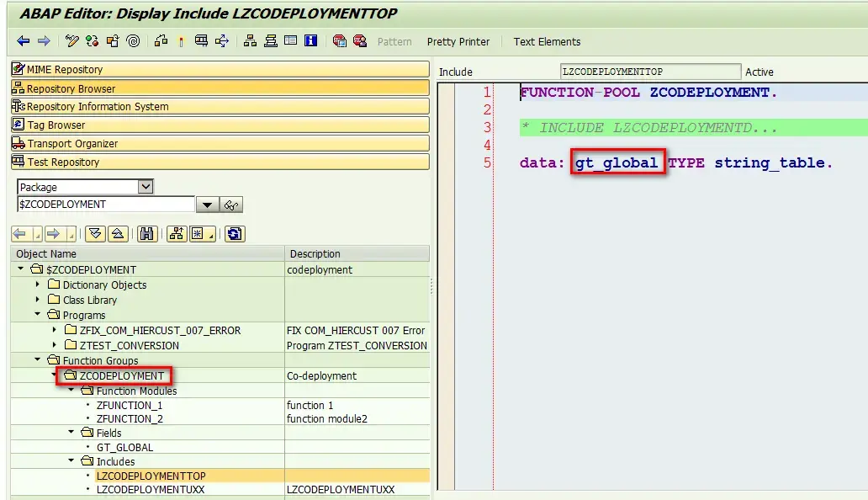Expand the Dictionary Objects node
Screen dimensions: 868x500
[x=37, y=285]
